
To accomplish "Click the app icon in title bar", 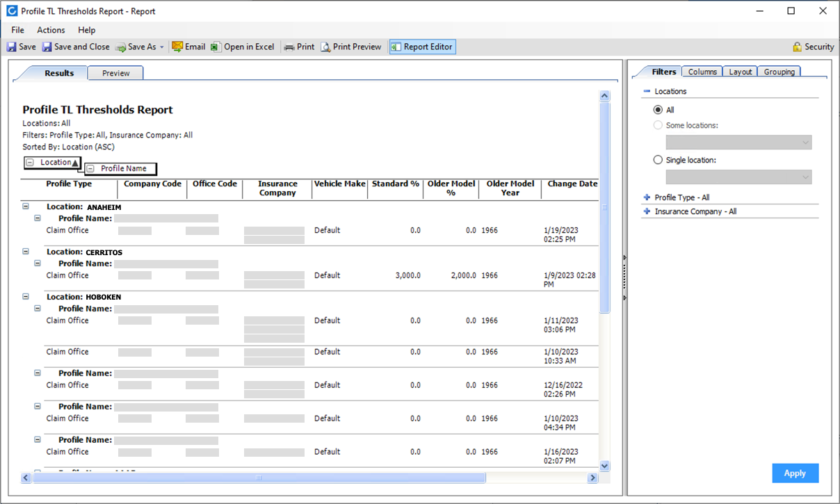I will [x=11, y=11].
